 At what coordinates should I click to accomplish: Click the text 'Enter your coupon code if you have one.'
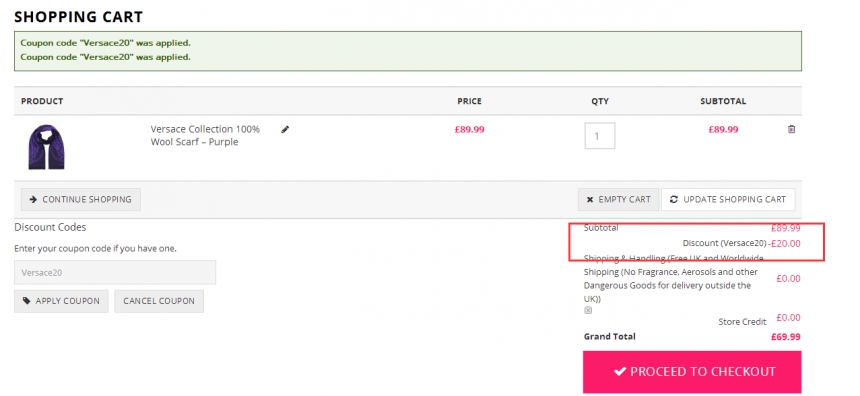pos(95,248)
